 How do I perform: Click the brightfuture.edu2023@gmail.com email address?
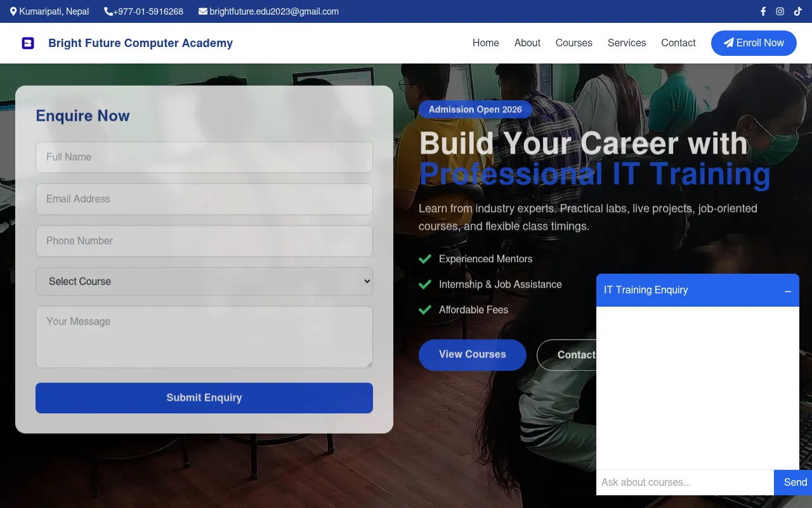pos(274,11)
